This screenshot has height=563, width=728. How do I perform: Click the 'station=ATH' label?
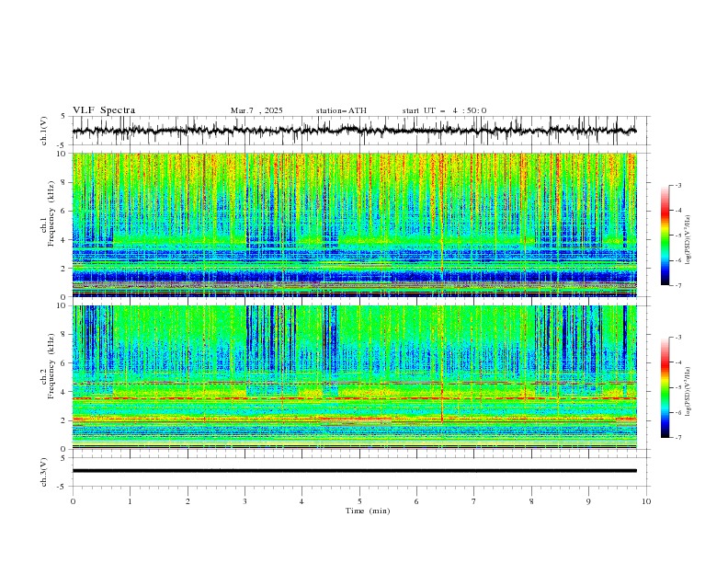(x=341, y=110)
